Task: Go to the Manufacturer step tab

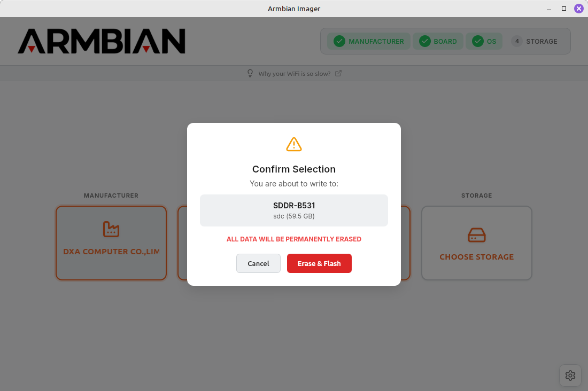Action: point(369,41)
